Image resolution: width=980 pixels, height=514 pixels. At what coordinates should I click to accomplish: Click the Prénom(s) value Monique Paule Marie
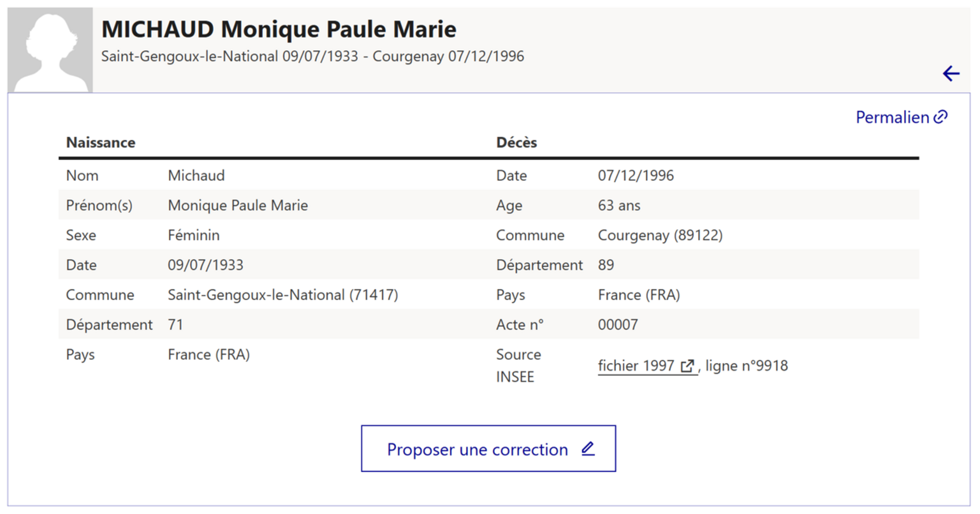(x=237, y=206)
